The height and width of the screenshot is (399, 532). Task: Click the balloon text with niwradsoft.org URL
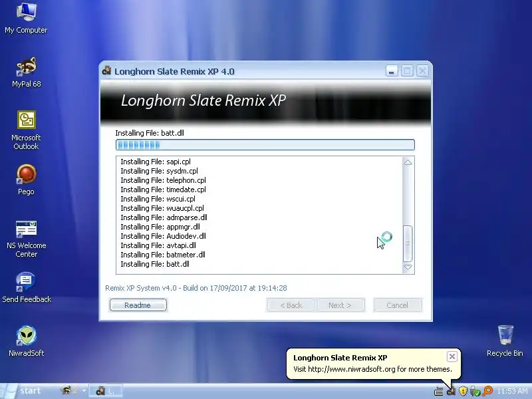click(x=372, y=369)
